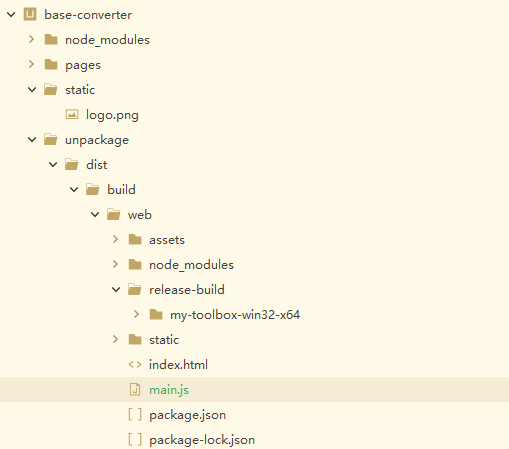Image resolution: width=509 pixels, height=449 pixels.
Task: Click the index.html code file icon
Action: (x=135, y=365)
